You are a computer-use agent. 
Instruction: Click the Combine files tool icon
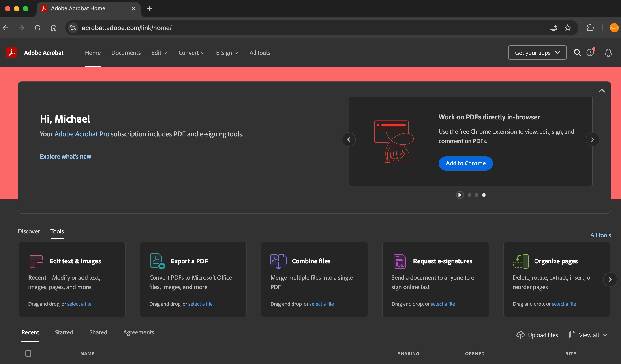tap(278, 261)
